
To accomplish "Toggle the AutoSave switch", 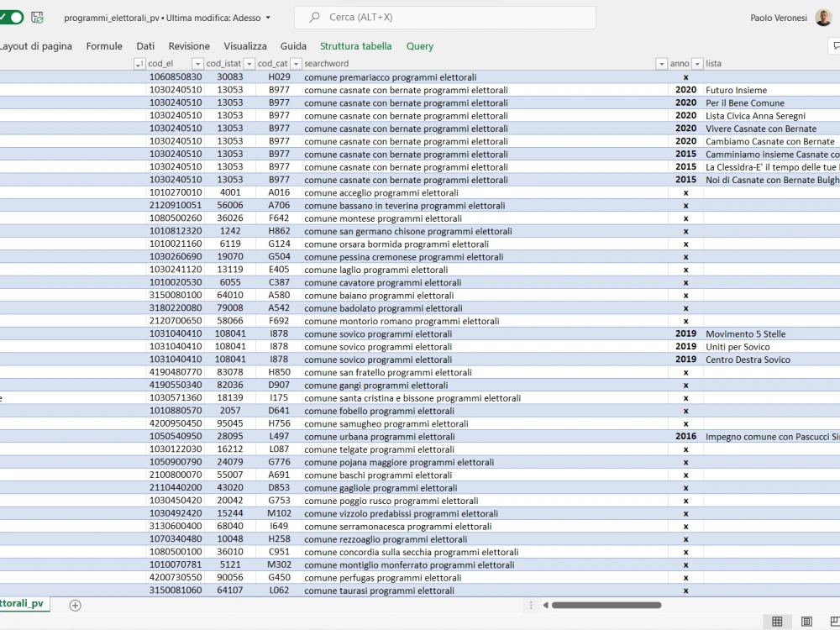I will point(11,18).
